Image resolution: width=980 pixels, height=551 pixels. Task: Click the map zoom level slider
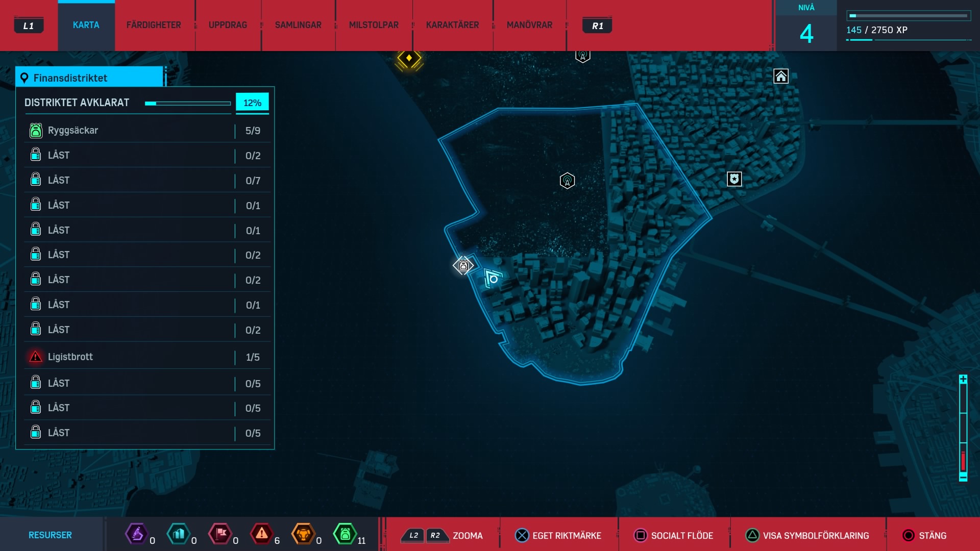tap(963, 428)
